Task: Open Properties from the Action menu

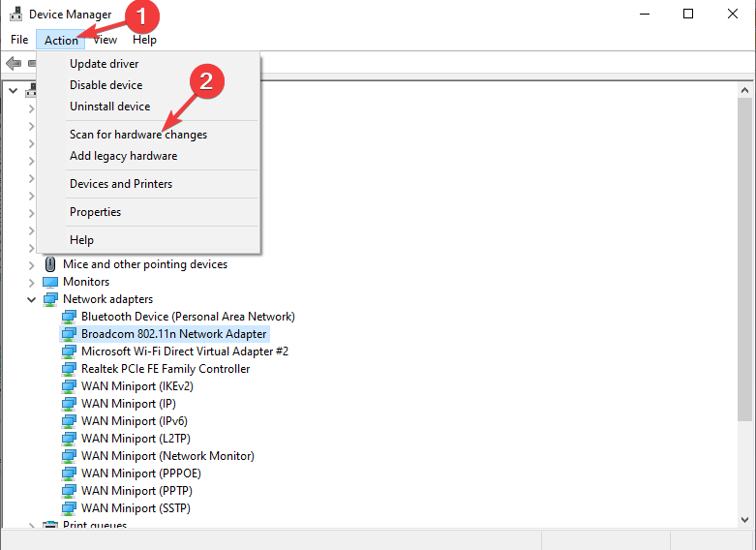Action: (x=96, y=212)
